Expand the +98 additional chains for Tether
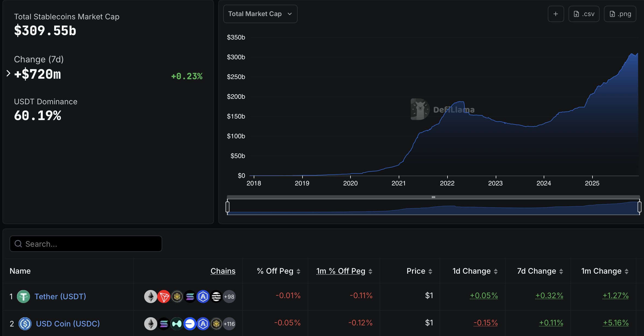 [229, 297]
